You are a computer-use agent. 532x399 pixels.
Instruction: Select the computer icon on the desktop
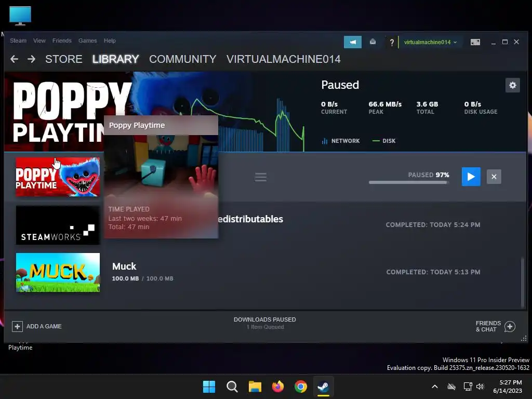coord(20,16)
